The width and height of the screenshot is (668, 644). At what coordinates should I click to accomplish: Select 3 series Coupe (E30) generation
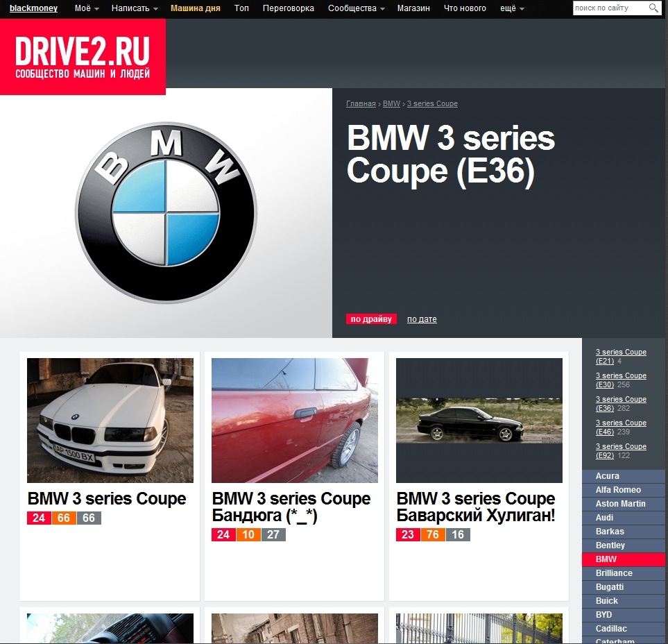(x=621, y=380)
